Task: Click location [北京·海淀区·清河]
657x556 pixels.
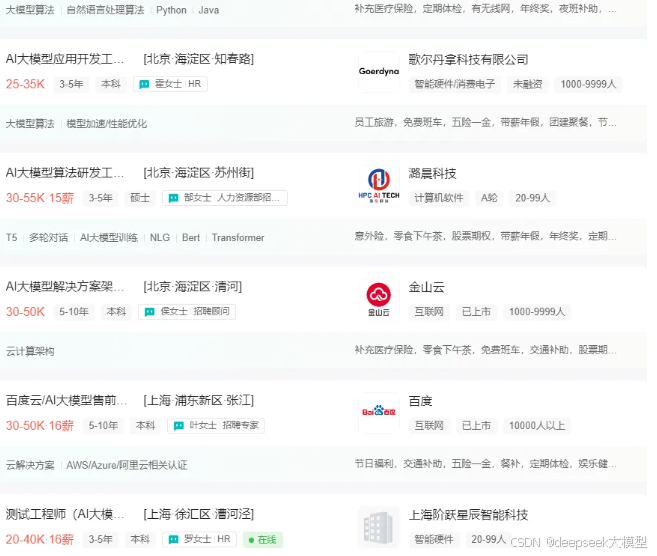Action: [193, 287]
